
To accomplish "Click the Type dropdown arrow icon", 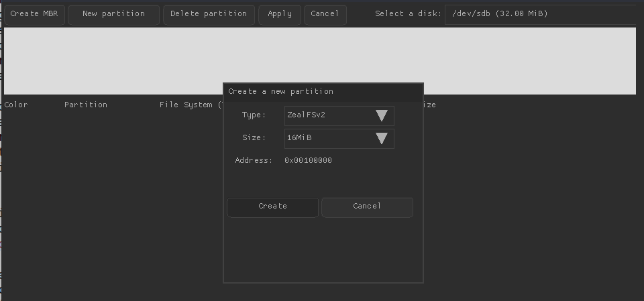I will click(382, 115).
